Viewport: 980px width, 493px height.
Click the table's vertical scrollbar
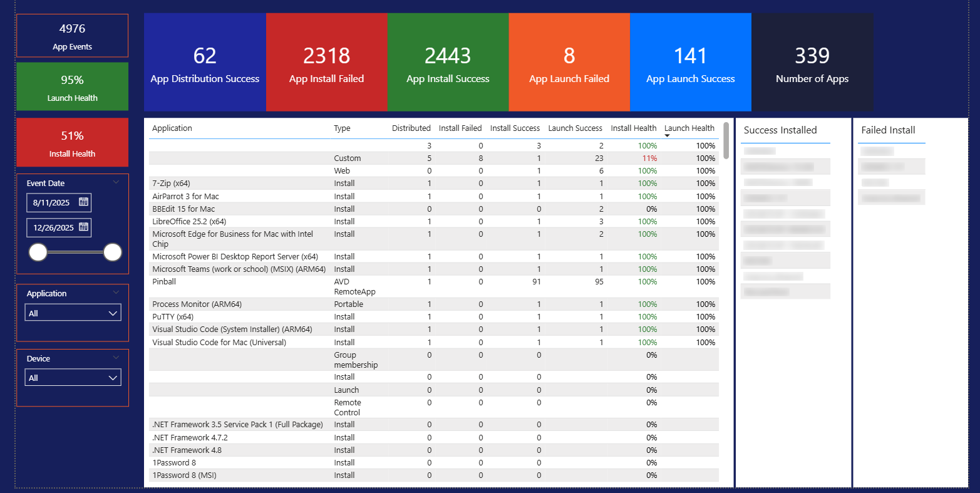pyautogui.click(x=726, y=140)
